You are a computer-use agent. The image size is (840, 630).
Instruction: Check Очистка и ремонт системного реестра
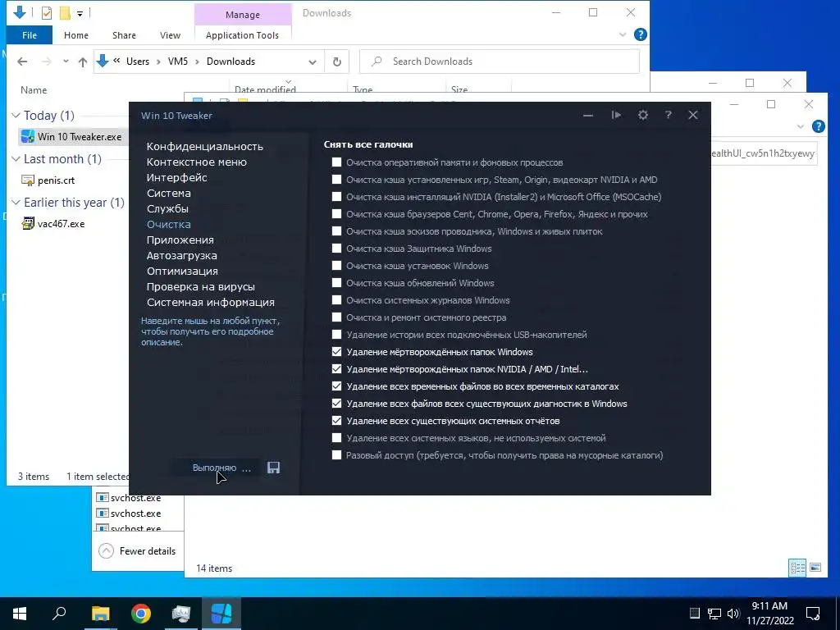336,317
